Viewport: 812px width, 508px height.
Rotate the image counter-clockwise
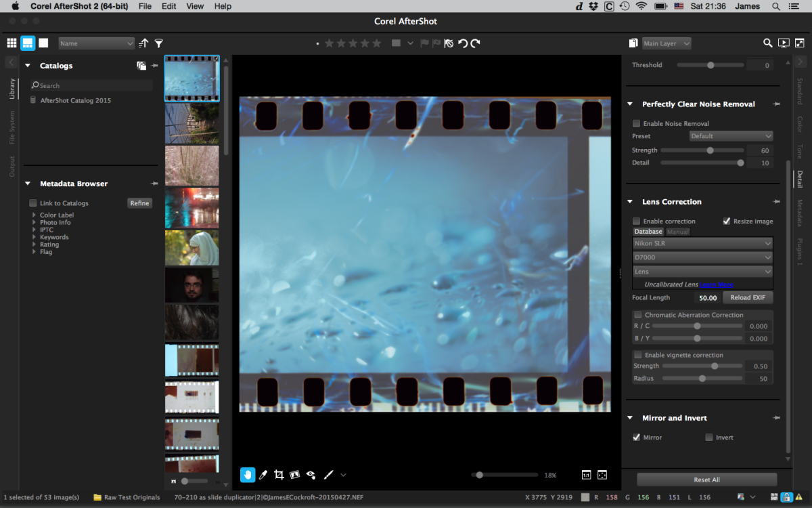click(x=463, y=43)
